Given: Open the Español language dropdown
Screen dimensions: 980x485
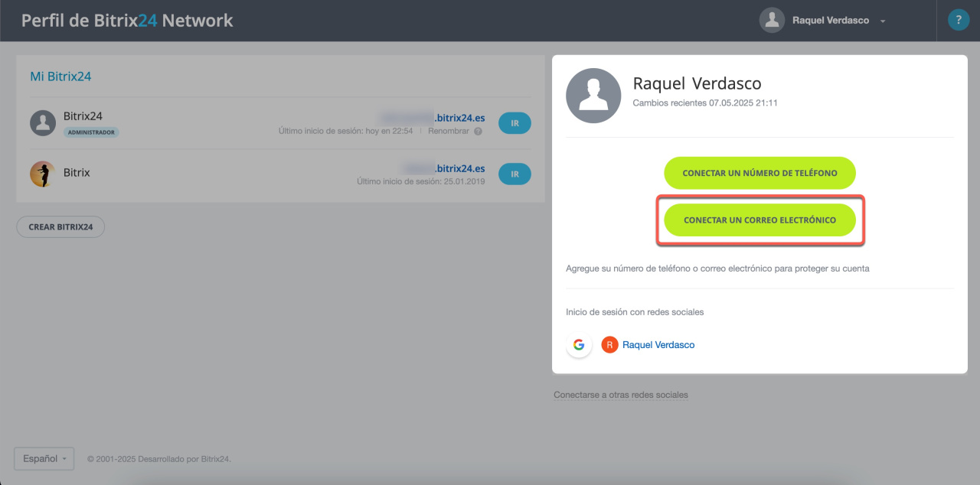Looking at the screenshot, I should 44,459.
